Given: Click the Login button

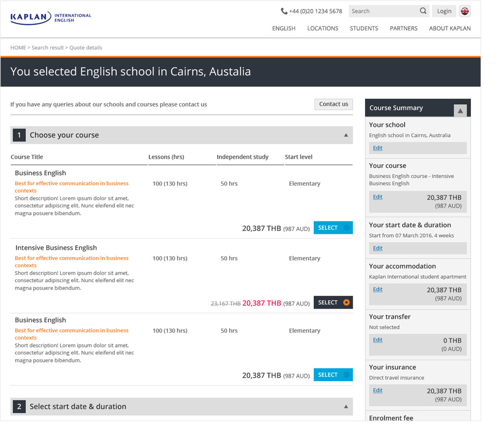Looking at the screenshot, I should (444, 11).
